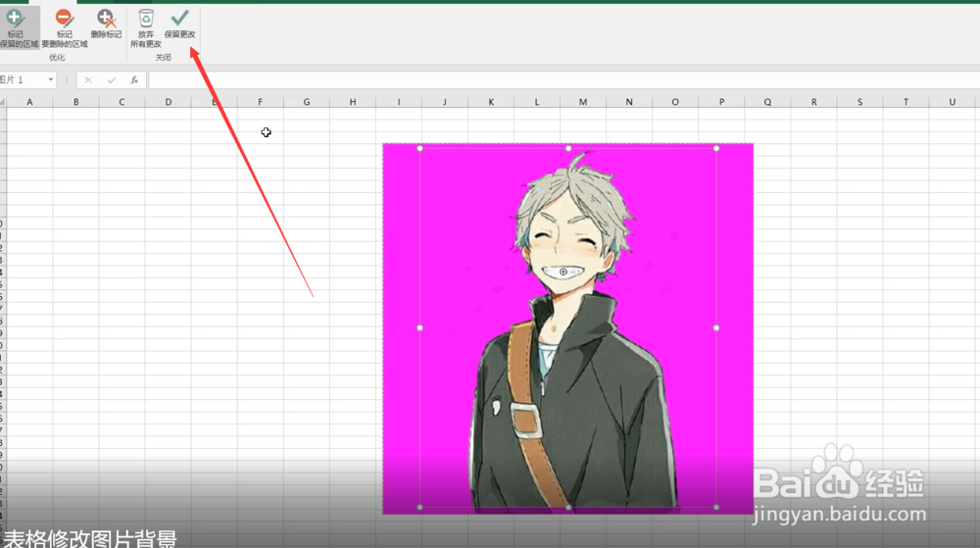Select column D header
980x548 pixels.
[169, 102]
